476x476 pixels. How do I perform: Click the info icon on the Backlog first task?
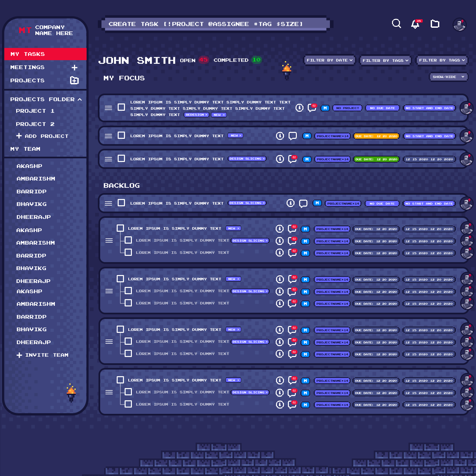click(x=290, y=203)
